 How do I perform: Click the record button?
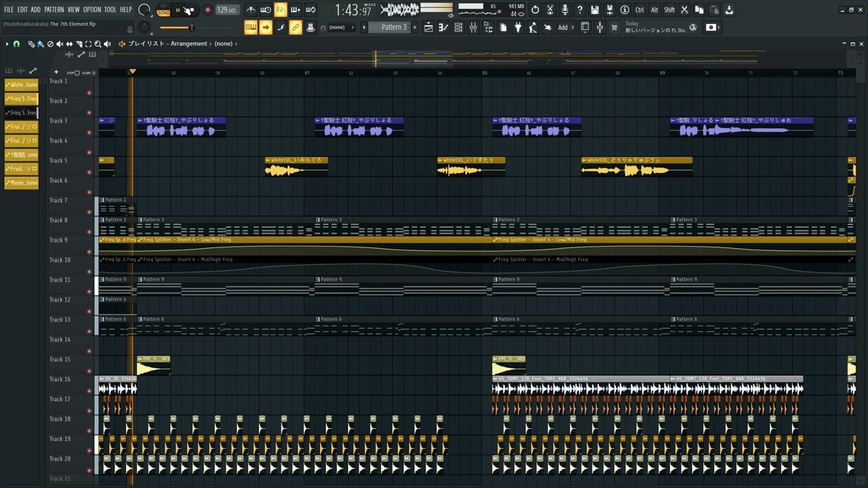(208, 10)
